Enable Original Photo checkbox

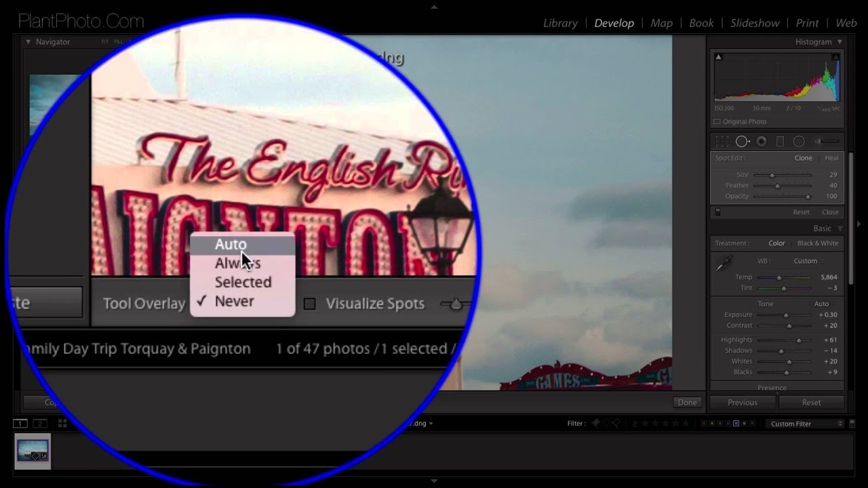(x=717, y=122)
